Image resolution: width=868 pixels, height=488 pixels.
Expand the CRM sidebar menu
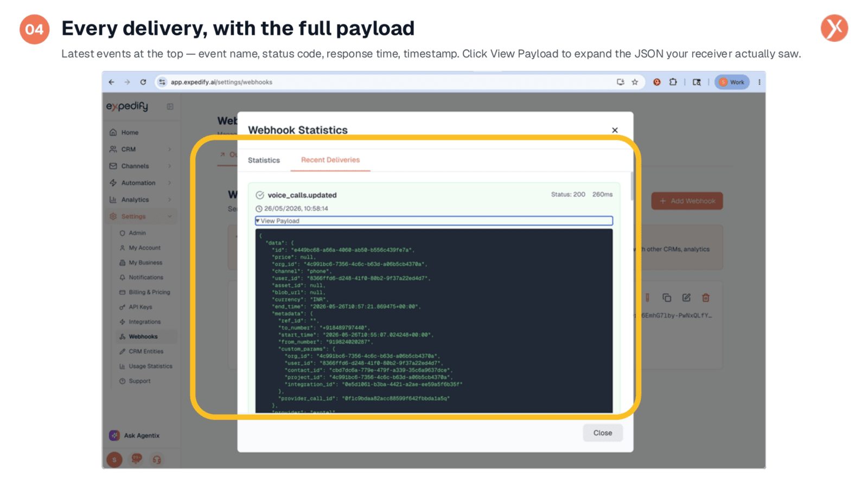click(141, 149)
